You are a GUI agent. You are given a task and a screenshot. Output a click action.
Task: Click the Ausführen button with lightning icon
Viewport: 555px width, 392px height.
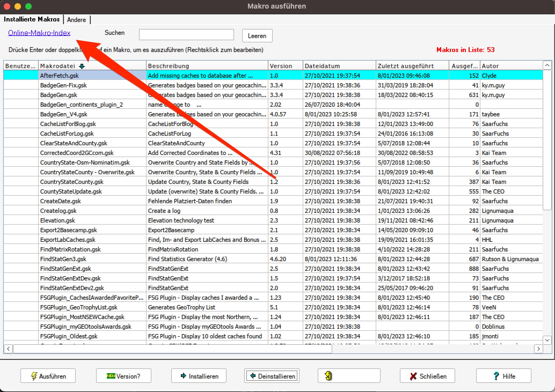[x=48, y=376]
